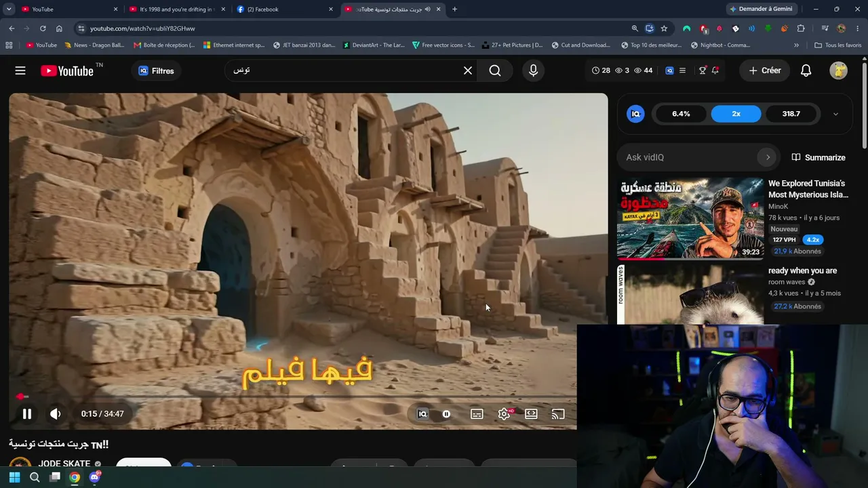View the clock stat showing 28

coord(601,70)
